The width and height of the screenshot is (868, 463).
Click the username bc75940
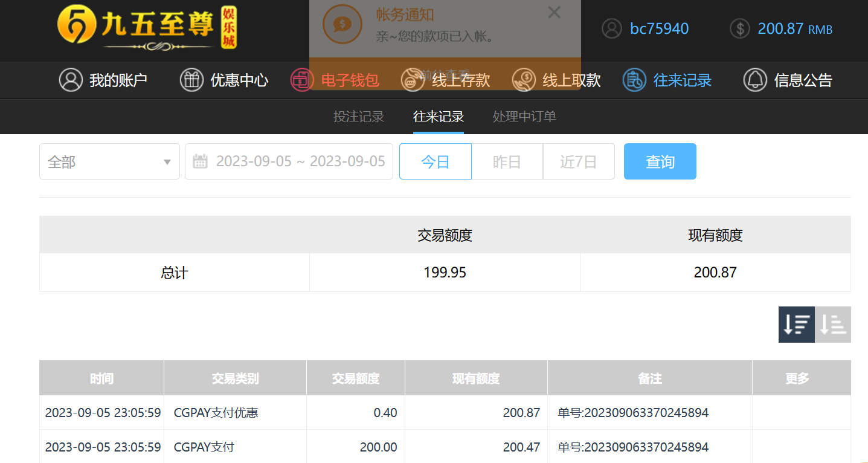point(659,28)
